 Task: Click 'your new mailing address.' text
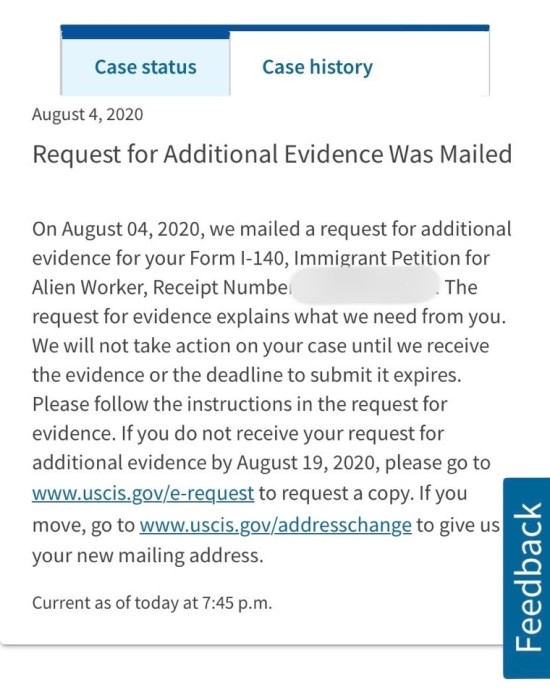click(x=148, y=555)
